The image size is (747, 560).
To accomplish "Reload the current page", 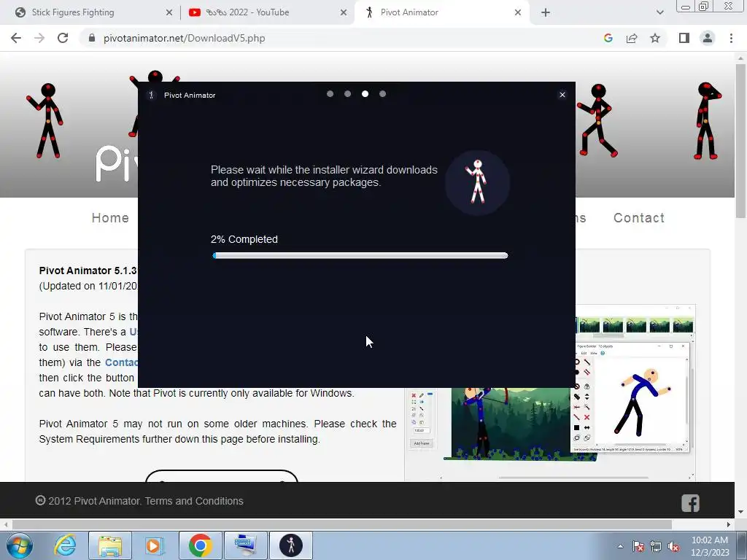I will click(63, 38).
